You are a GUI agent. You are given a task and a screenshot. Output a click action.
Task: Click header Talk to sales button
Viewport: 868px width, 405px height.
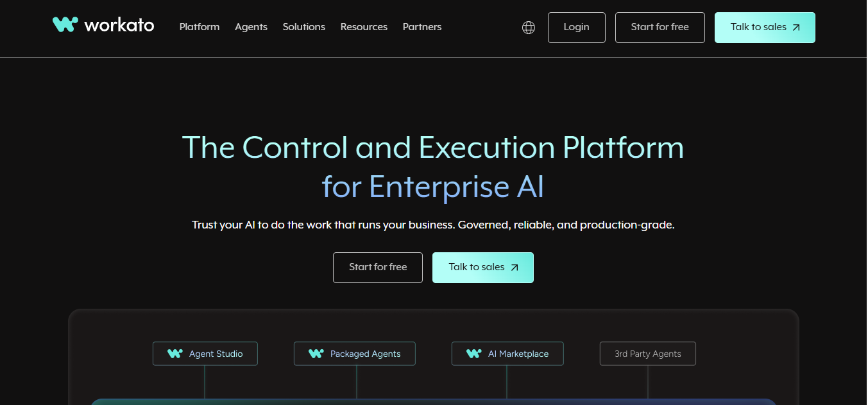pos(765,28)
